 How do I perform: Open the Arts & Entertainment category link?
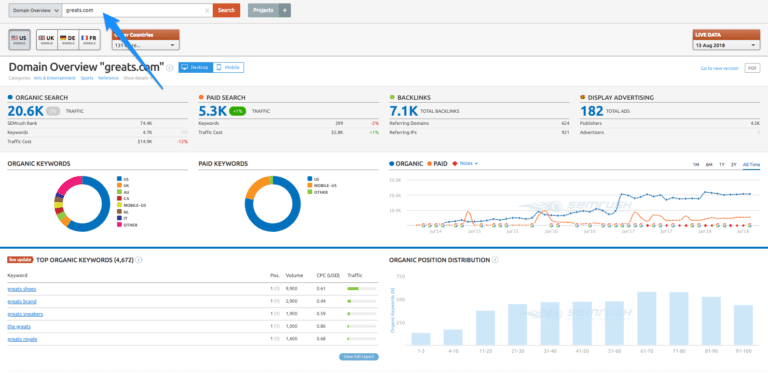coord(55,78)
